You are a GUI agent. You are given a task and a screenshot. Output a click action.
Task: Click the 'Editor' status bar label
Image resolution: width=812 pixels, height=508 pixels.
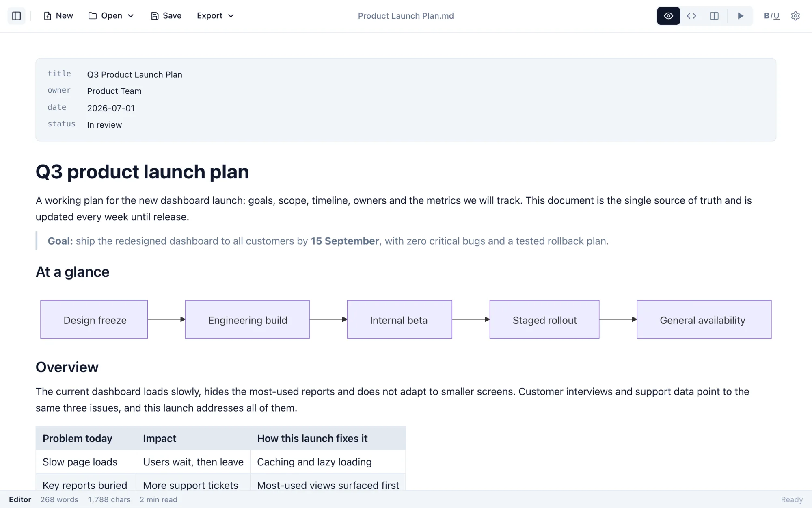click(20, 499)
